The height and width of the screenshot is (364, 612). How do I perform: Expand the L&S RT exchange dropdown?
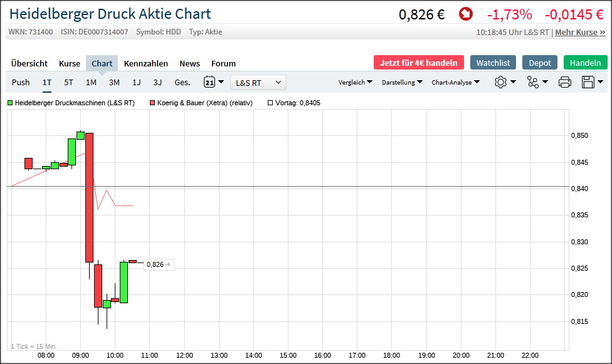pyautogui.click(x=258, y=82)
